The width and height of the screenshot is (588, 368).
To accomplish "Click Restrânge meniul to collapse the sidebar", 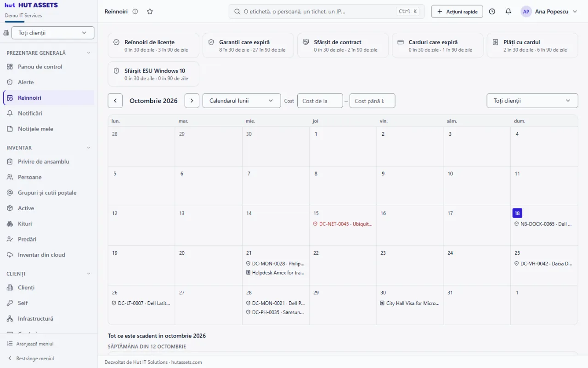I will coord(30,358).
